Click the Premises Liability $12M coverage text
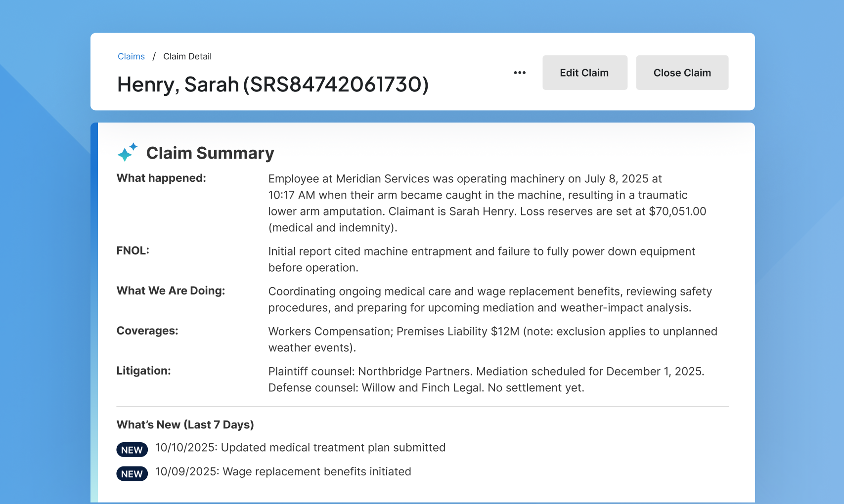Screen dimensions: 844x504 point(457,332)
